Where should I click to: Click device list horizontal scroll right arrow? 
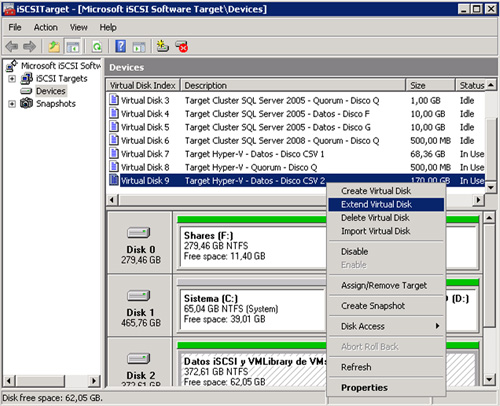click(x=479, y=200)
